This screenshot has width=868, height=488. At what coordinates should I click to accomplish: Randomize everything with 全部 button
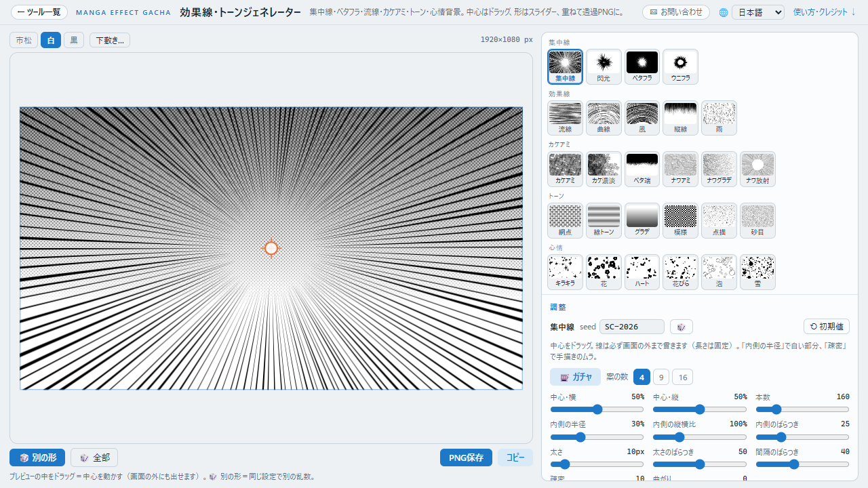(94, 457)
